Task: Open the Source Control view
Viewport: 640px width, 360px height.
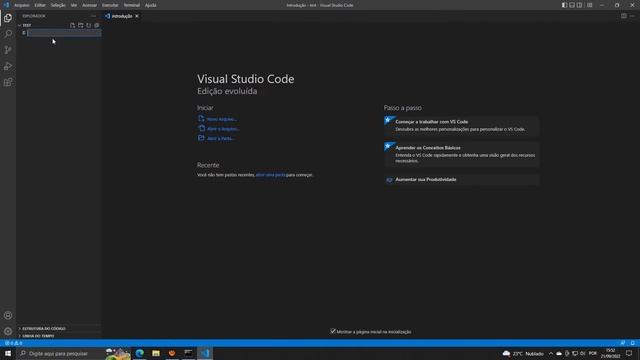Action: pos(8,50)
